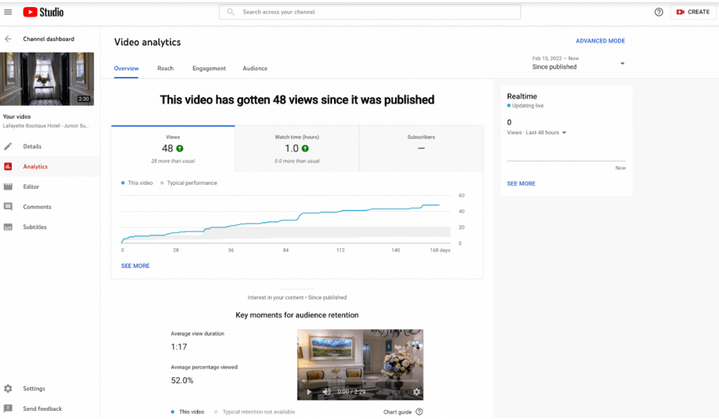Open Comments icon in sidebar
The width and height of the screenshot is (719, 419).
click(x=8, y=207)
